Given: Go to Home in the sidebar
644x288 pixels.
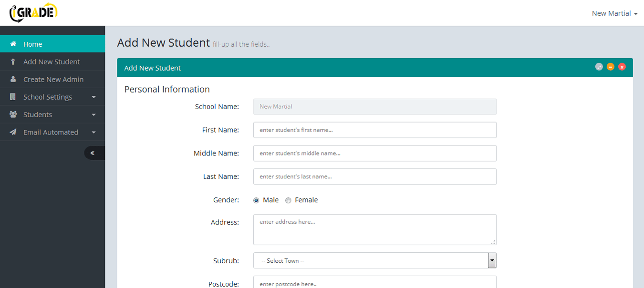Looking at the screenshot, I should pyautogui.click(x=52, y=44).
